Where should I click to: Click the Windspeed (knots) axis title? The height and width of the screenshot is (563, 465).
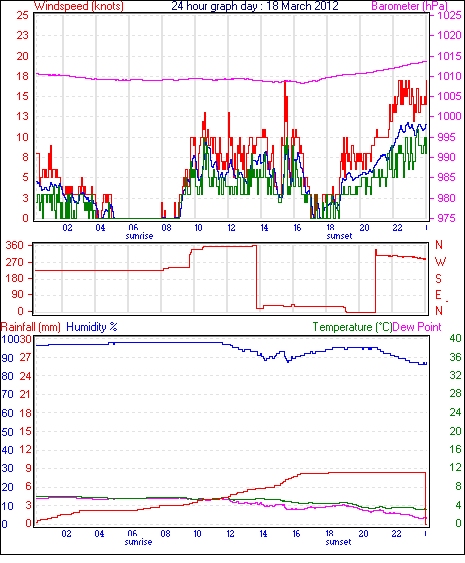pyautogui.click(x=79, y=6)
